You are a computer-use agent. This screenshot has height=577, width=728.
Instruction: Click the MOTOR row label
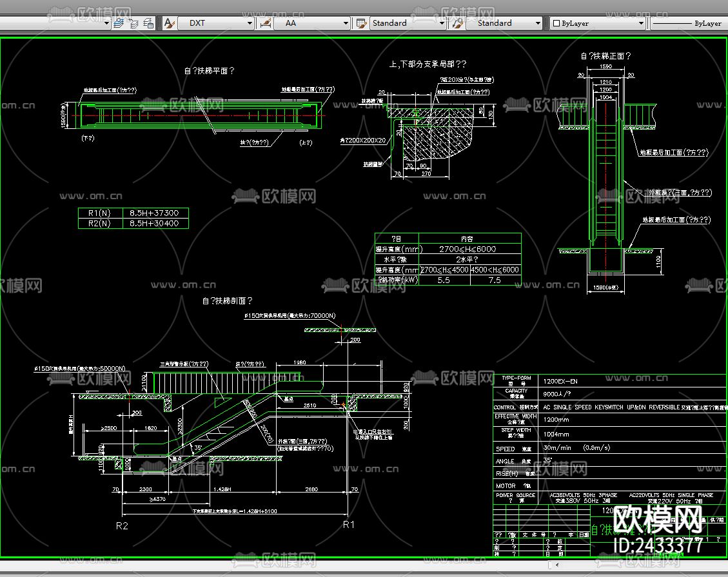[x=506, y=485]
